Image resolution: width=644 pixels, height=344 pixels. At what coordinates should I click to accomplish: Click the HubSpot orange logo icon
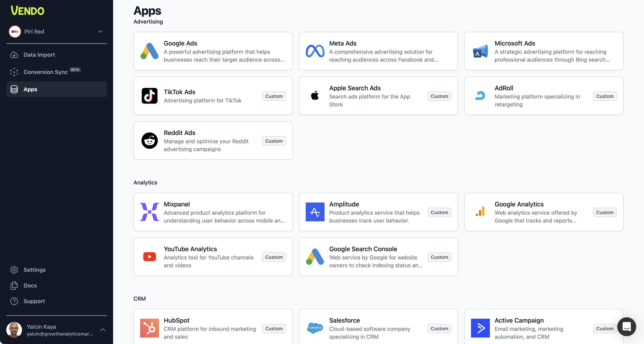pyautogui.click(x=149, y=328)
